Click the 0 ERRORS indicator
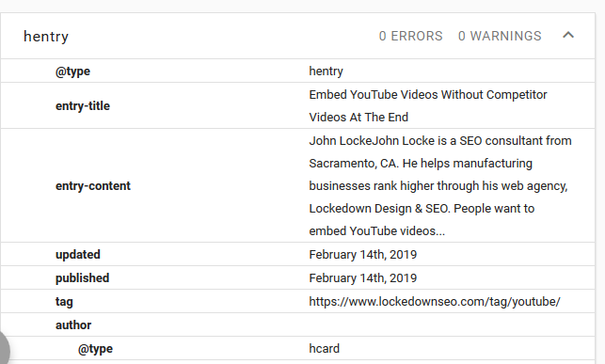605x364 pixels. point(410,36)
